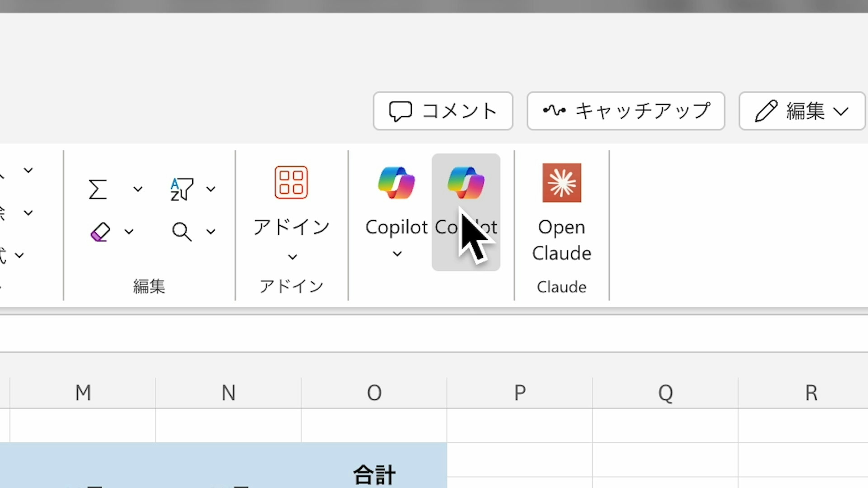The height and width of the screenshot is (488, 868).
Task: Expand the Clear eraser dropdown arrow
Action: (x=129, y=232)
